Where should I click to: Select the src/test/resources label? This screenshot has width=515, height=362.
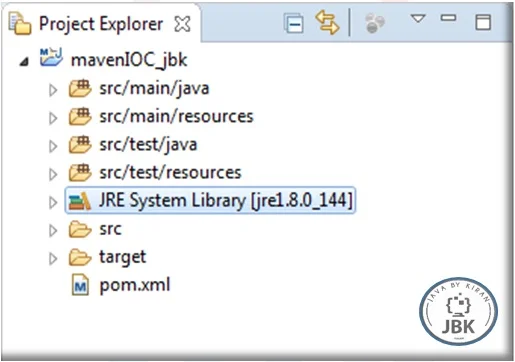coord(170,172)
